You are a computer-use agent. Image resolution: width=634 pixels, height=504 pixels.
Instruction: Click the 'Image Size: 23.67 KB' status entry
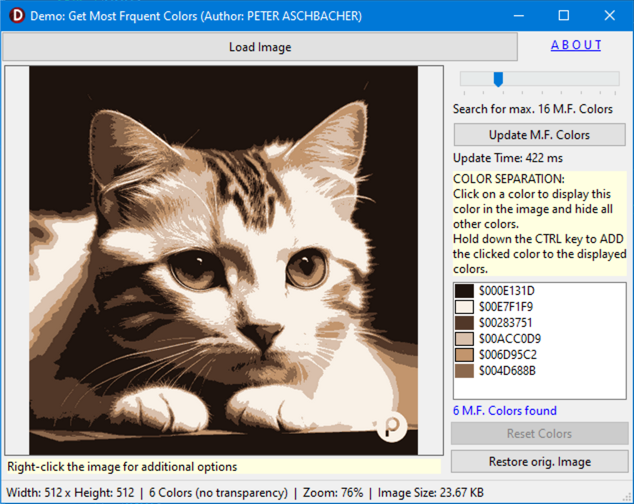click(x=431, y=493)
